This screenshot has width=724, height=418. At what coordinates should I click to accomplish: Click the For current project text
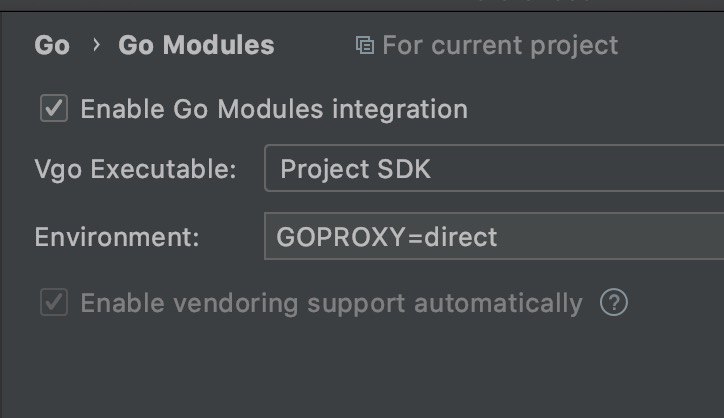click(500, 45)
